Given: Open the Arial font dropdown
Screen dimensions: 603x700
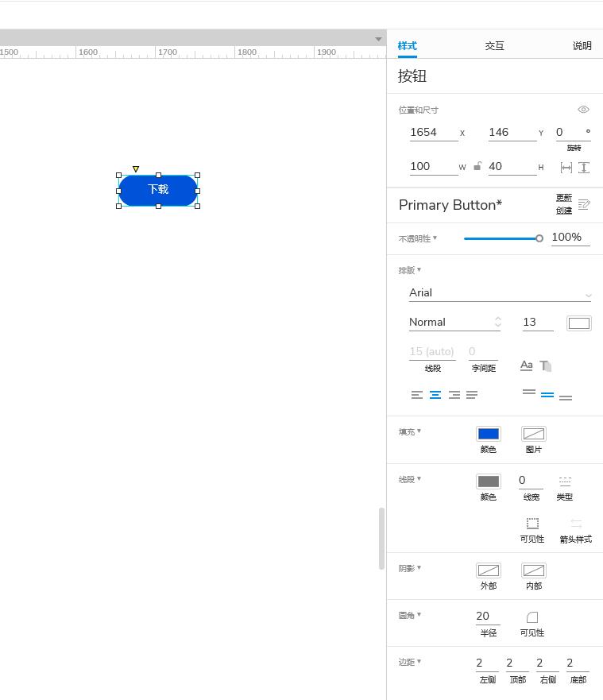Looking at the screenshot, I should point(500,293).
